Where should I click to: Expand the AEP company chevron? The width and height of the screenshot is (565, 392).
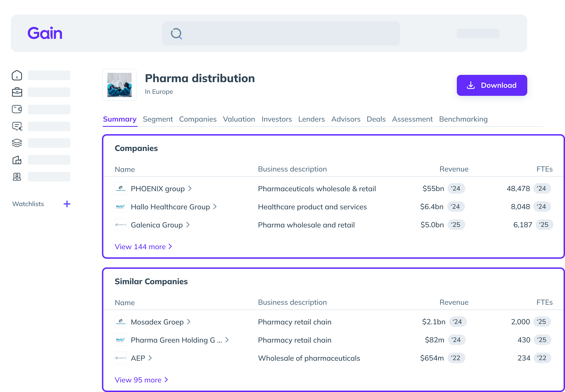coord(150,358)
